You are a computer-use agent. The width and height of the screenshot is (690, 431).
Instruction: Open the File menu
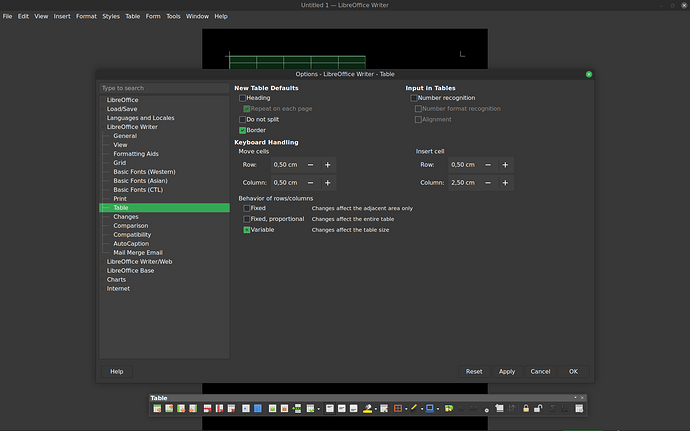pyautogui.click(x=7, y=16)
